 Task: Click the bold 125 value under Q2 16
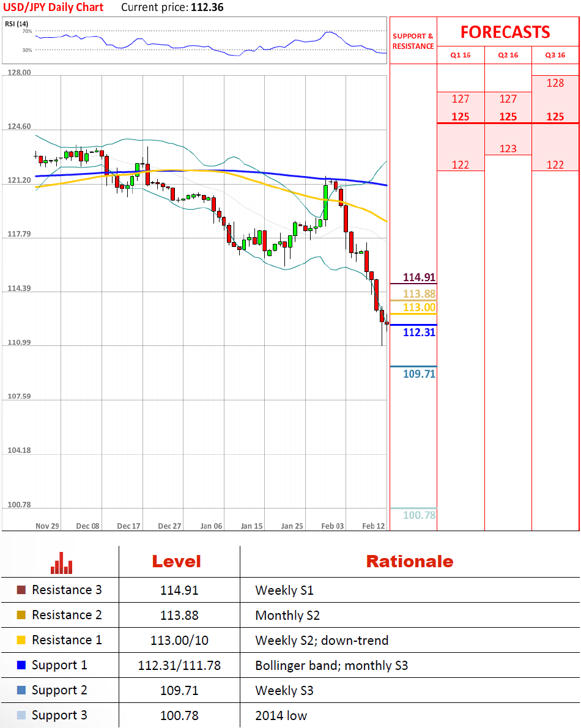tap(508, 117)
